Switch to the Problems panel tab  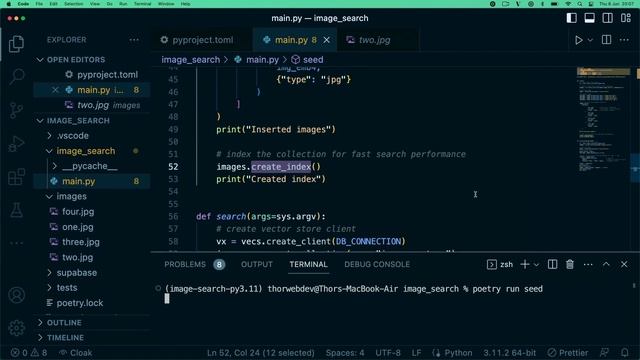pos(194,264)
